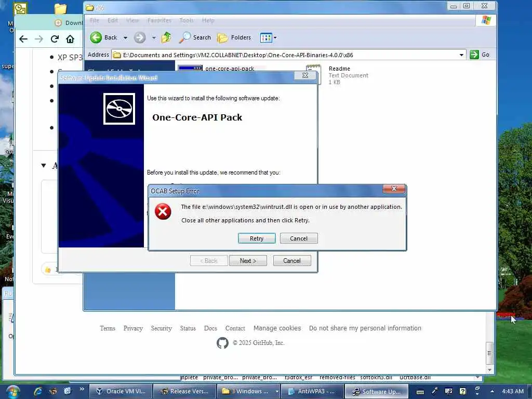The width and height of the screenshot is (532, 399).
Task: Open the View menu in Explorer
Action: (132, 20)
